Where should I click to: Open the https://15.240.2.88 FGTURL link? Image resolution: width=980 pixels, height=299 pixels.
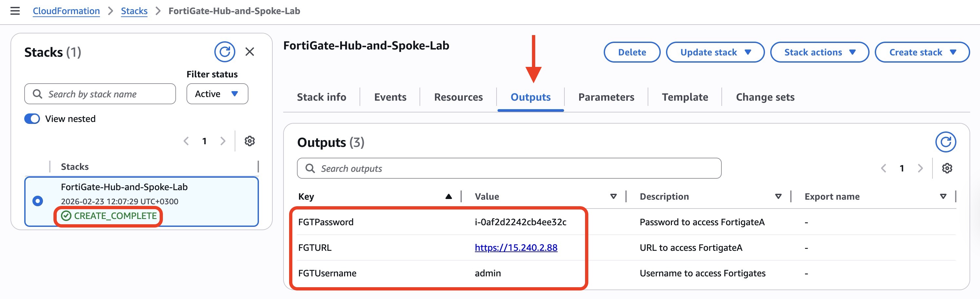pyautogui.click(x=516, y=248)
